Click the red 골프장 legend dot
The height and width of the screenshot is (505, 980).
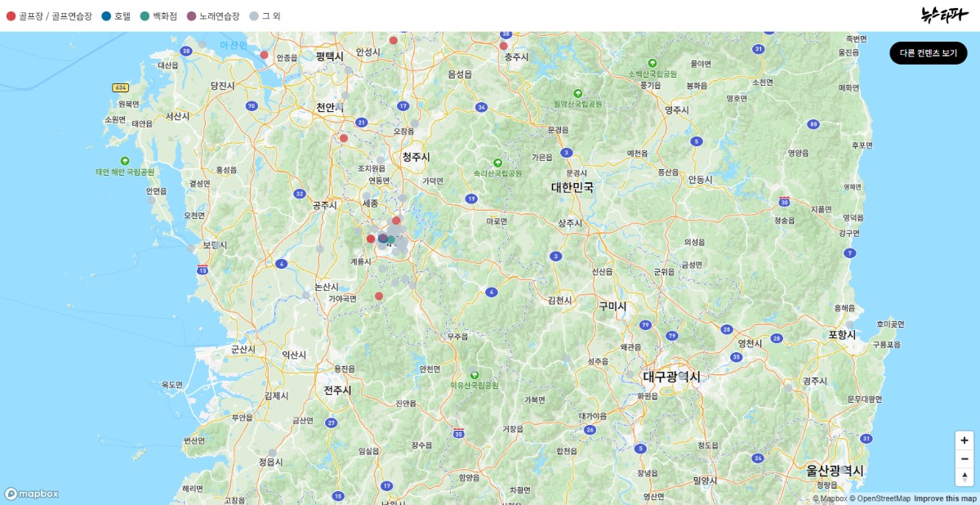click(11, 16)
